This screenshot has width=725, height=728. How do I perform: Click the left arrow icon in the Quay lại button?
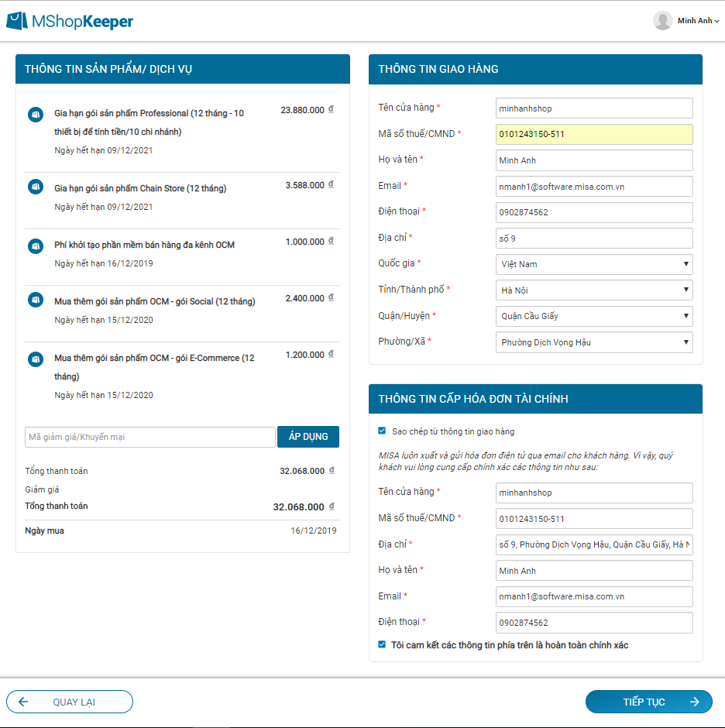[23, 702]
